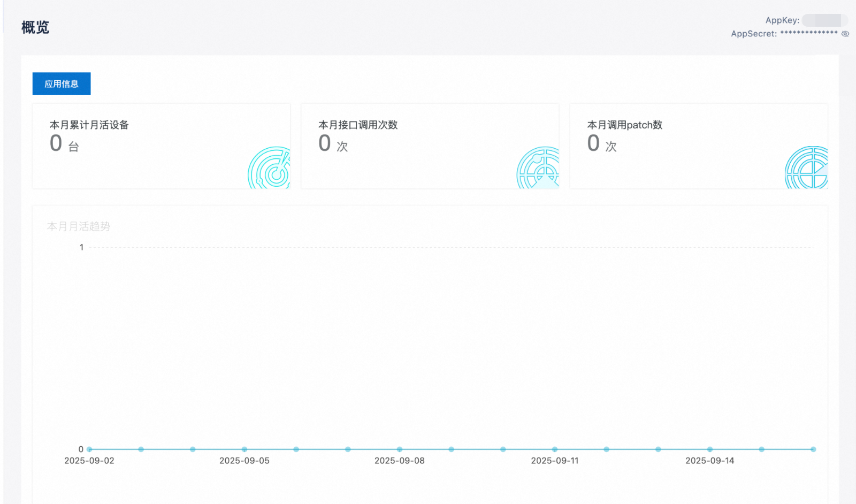Click the 本月调用patch数 card title
This screenshot has height=504, width=856.
(x=625, y=125)
